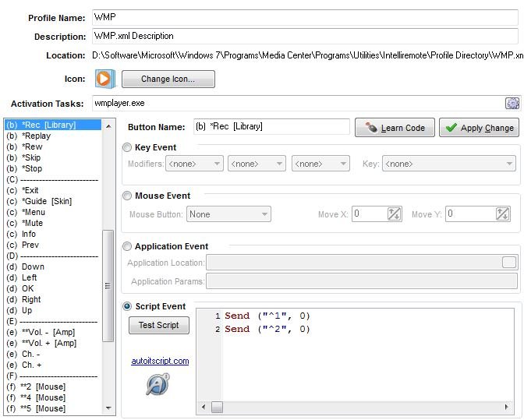Select the Script Event radio button
This screenshot has height=420, width=524.
pyautogui.click(x=127, y=306)
